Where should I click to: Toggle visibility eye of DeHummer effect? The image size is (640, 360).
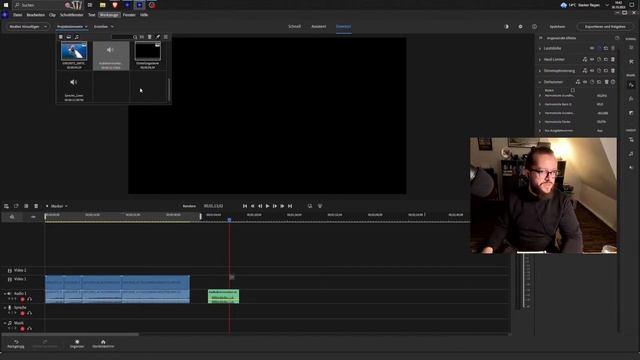(x=585, y=82)
